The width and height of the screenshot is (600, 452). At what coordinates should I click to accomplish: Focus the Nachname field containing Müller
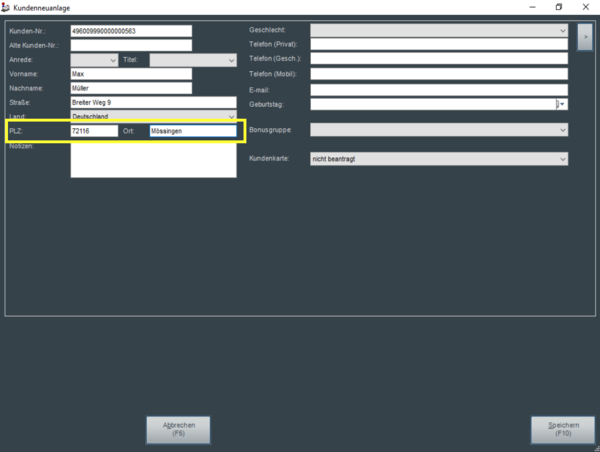(x=130, y=88)
